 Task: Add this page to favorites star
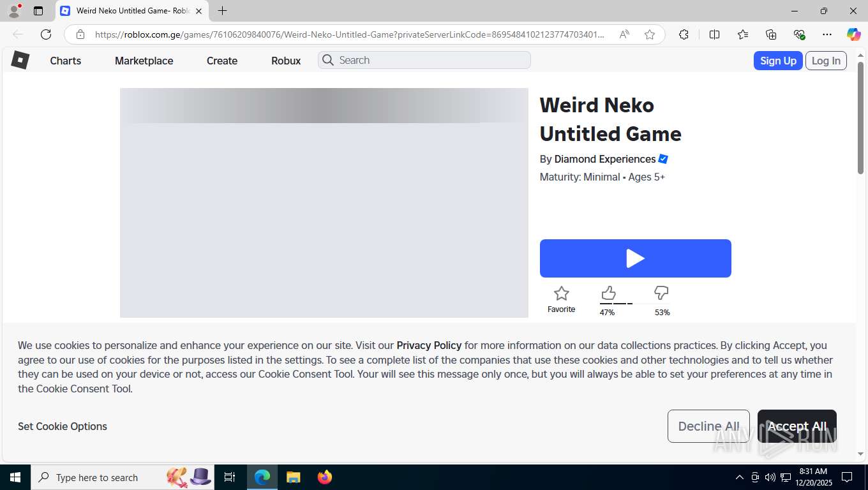click(650, 34)
